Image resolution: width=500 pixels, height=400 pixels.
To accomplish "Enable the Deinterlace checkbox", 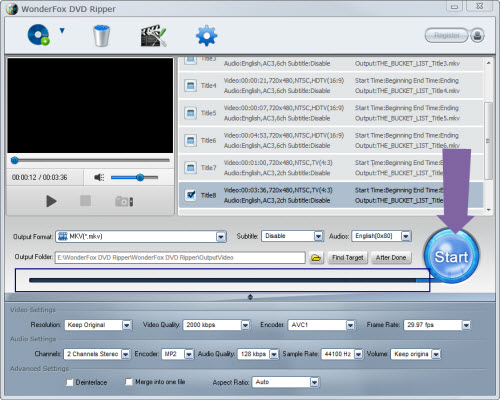I will point(70,382).
